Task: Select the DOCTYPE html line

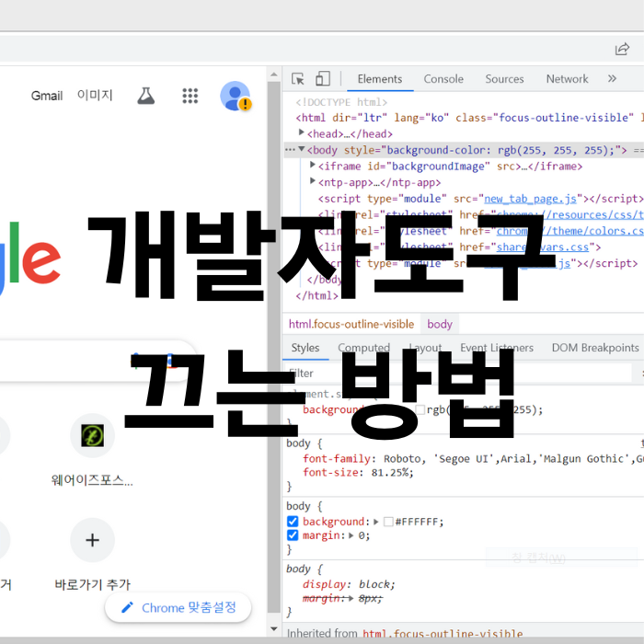Action: point(341,102)
